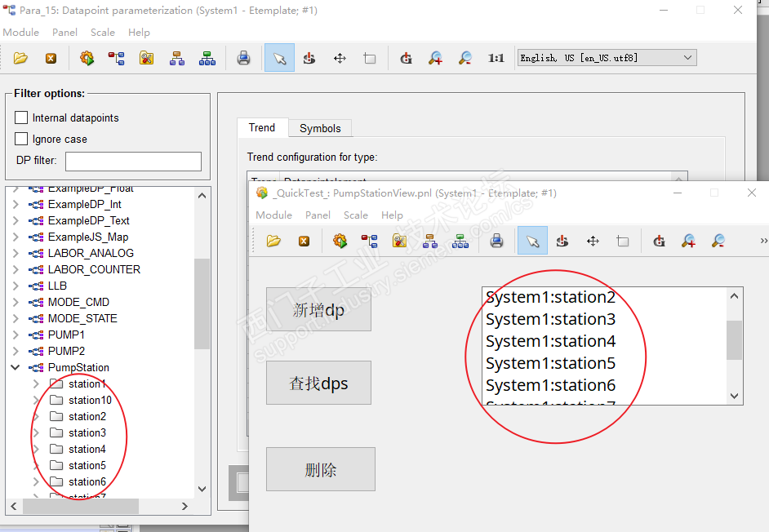
Task: Open the language dropdown English, US
Action: tap(607, 58)
